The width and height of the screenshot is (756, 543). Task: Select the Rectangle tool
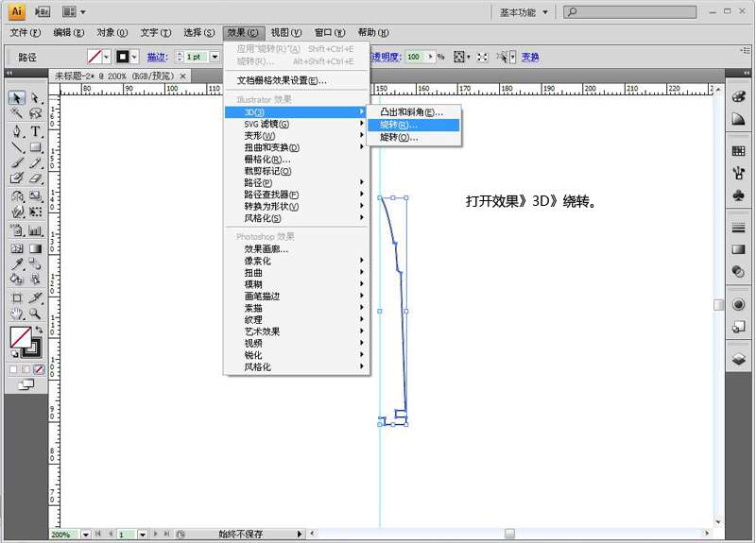[35, 147]
